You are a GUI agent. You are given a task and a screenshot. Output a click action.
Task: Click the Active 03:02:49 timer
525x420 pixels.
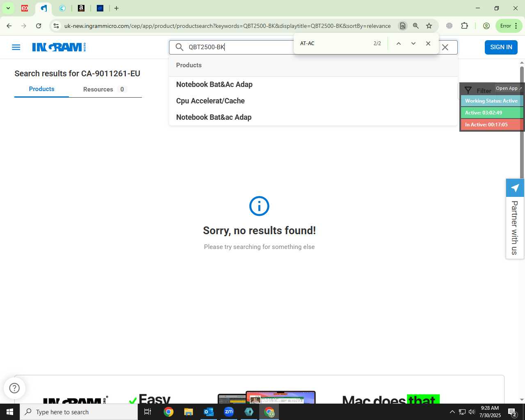(x=492, y=113)
